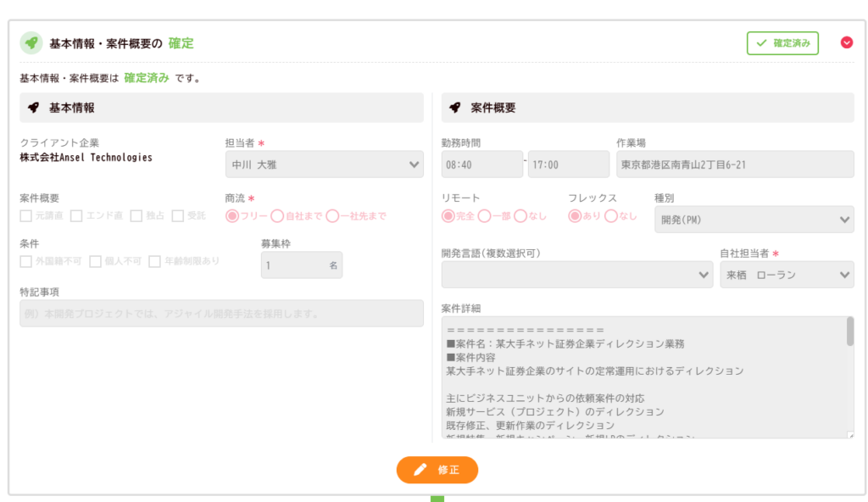Select フレックス なし radio button
Viewport: 868px width, 502px height.
pos(611,215)
